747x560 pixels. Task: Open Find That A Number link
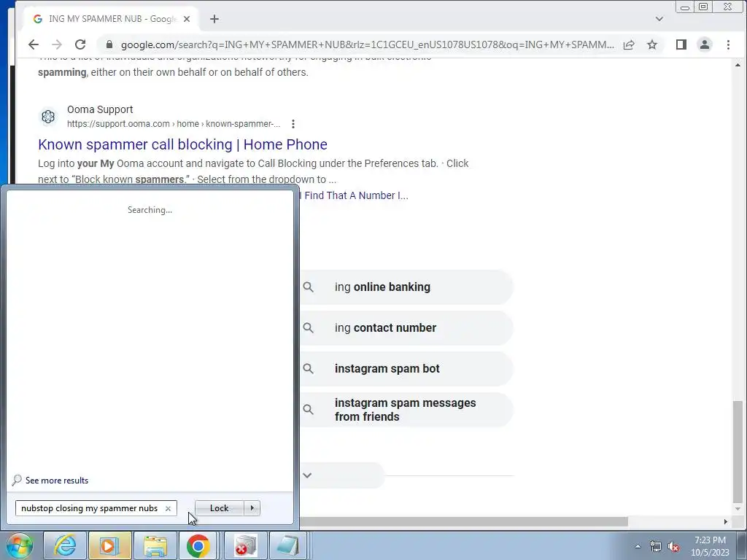(355, 195)
